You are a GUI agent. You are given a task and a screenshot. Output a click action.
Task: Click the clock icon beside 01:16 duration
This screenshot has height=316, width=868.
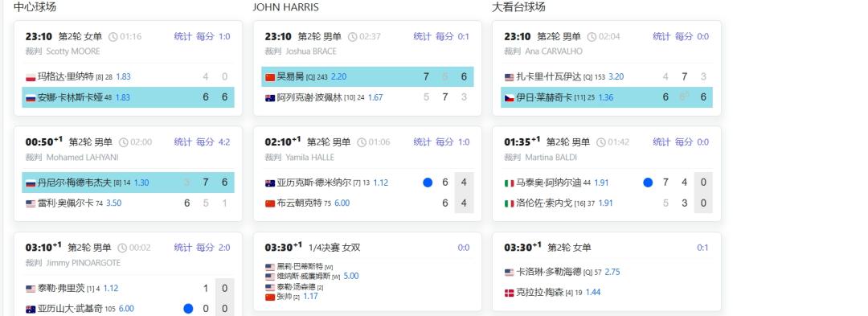(113, 36)
